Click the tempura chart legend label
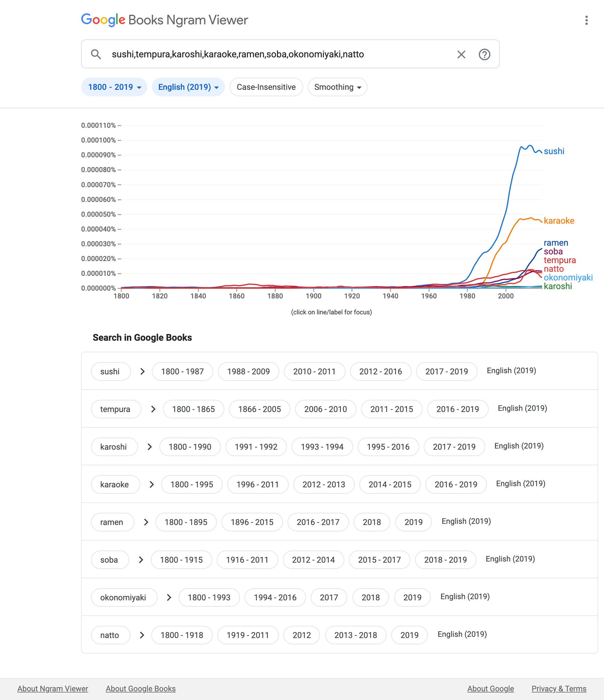This screenshot has width=604, height=700. pos(560,260)
